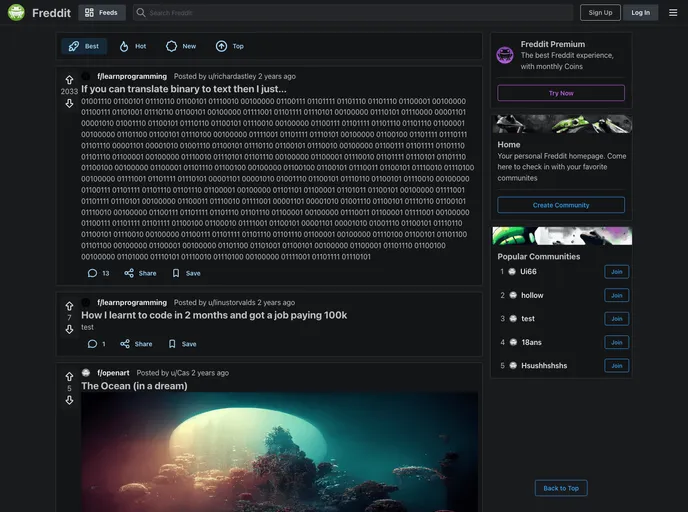
Task: Open the 18ans community
Action: pyautogui.click(x=531, y=342)
